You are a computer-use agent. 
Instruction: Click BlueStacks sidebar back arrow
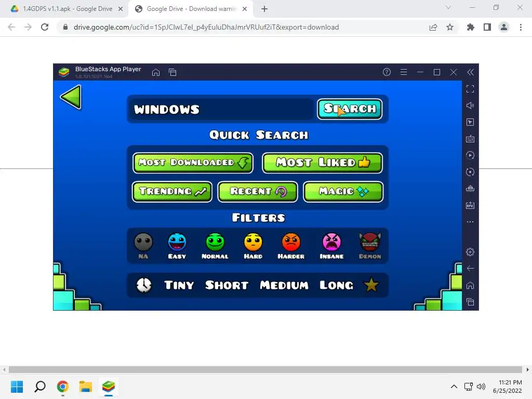point(470,269)
